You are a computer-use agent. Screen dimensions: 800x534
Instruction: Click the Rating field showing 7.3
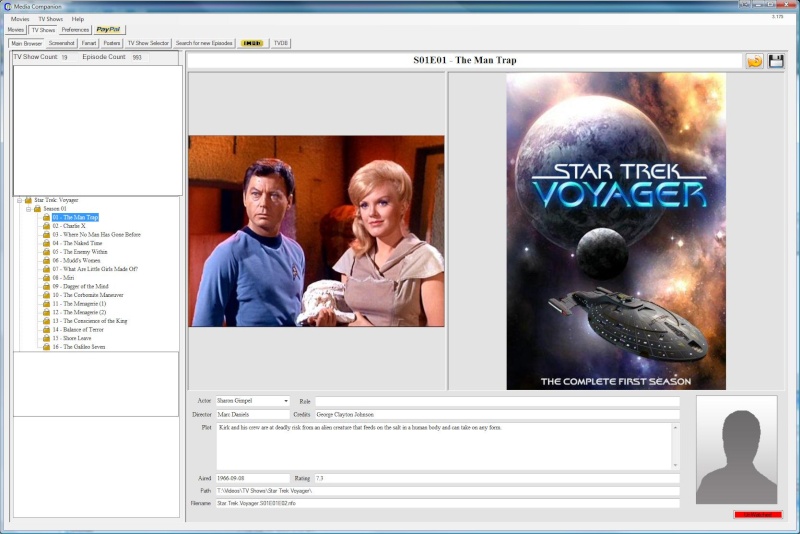tap(497, 478)
